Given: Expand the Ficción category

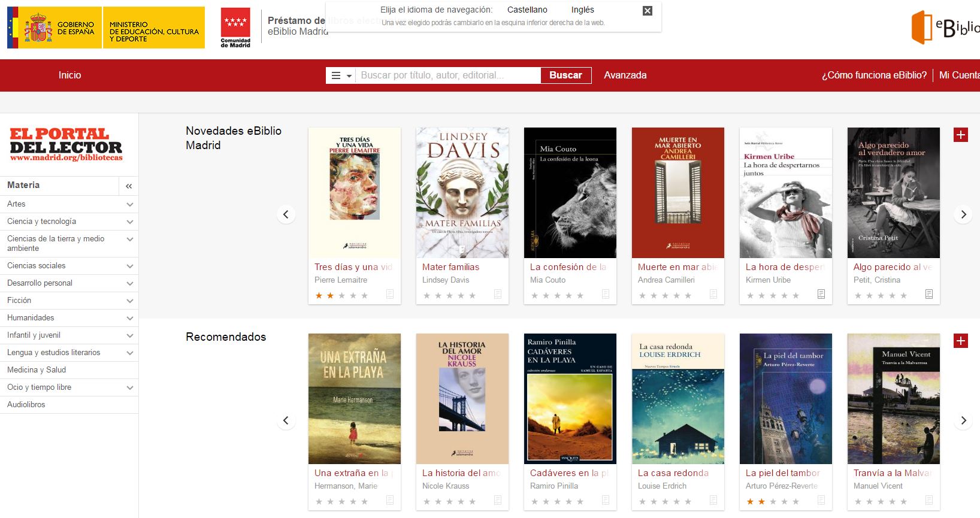Looking at the screenshot, I should click(x=129, y=301).
